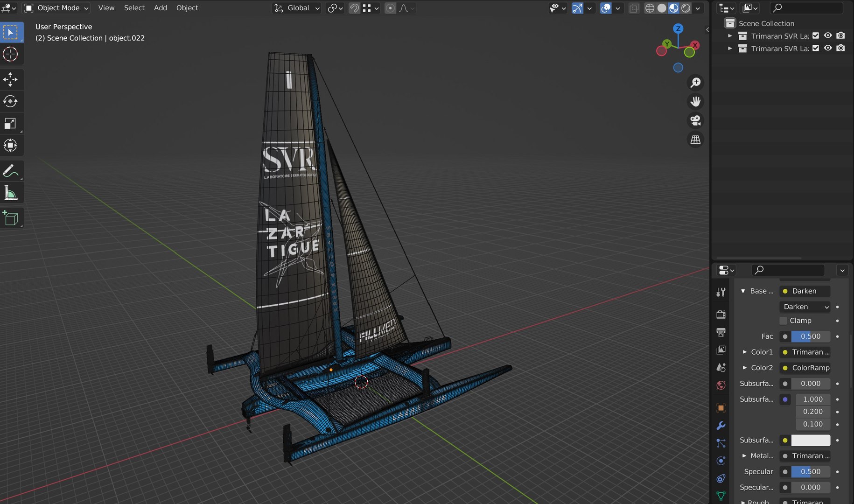The image size is (854, 504).
Task: Click the Z axis on navigation gizmo
Action: 678,28
